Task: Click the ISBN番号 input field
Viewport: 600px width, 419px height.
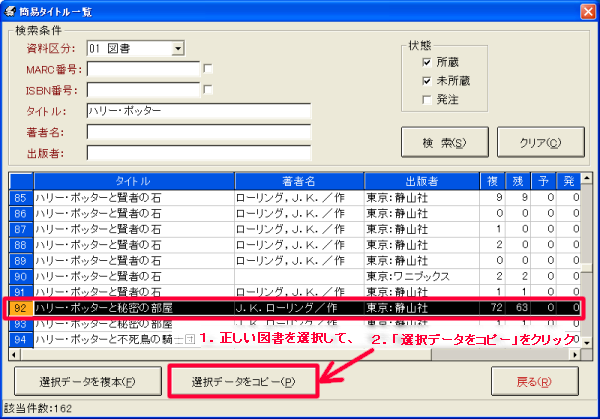Action: coord(143,90)
